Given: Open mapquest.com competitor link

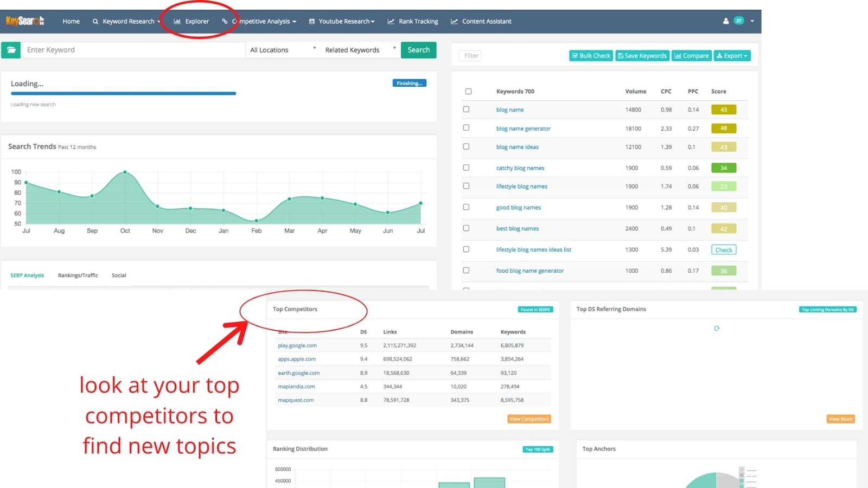Looking at the screenshot, I should point(296,400).
